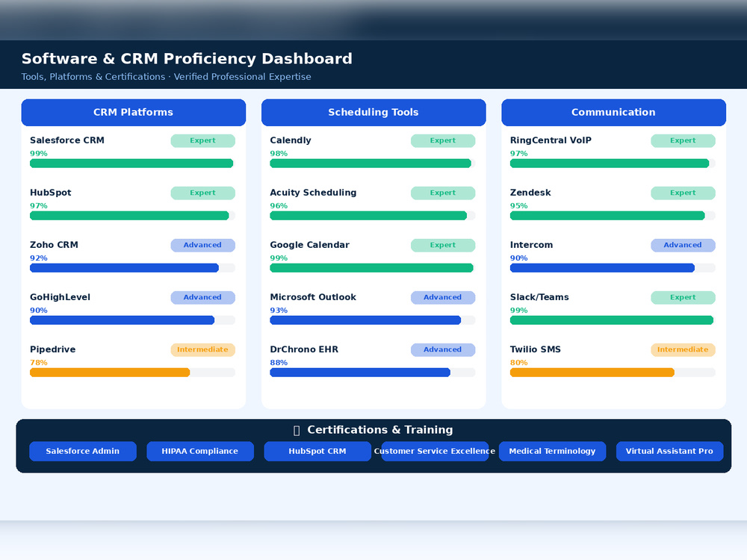
Task: Click the Salesforce CRM progress bar
Action: pyautogui.click(x=132, y=164)
